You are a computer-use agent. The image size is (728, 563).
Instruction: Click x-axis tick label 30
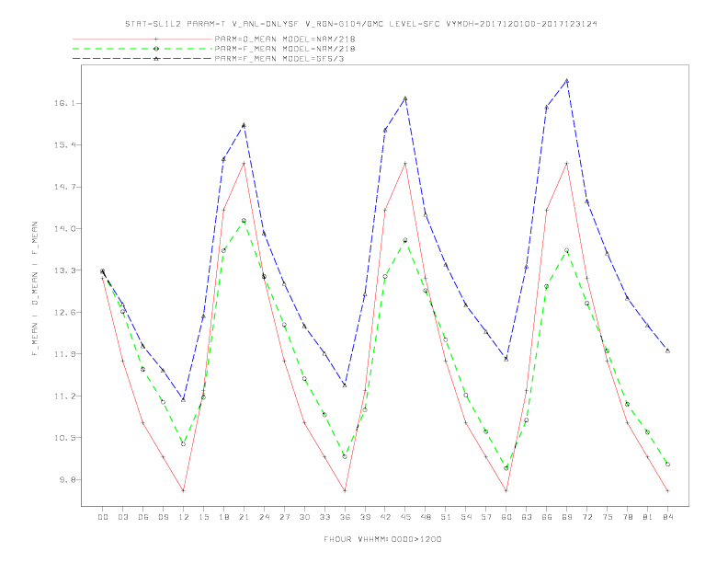click(x=304, y=517)
